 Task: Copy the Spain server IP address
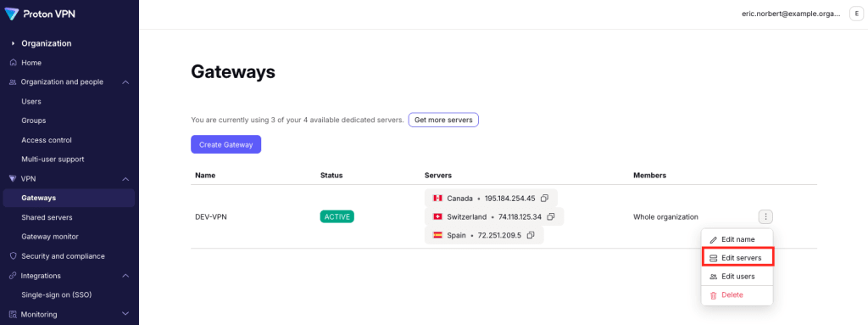(531, 235)
